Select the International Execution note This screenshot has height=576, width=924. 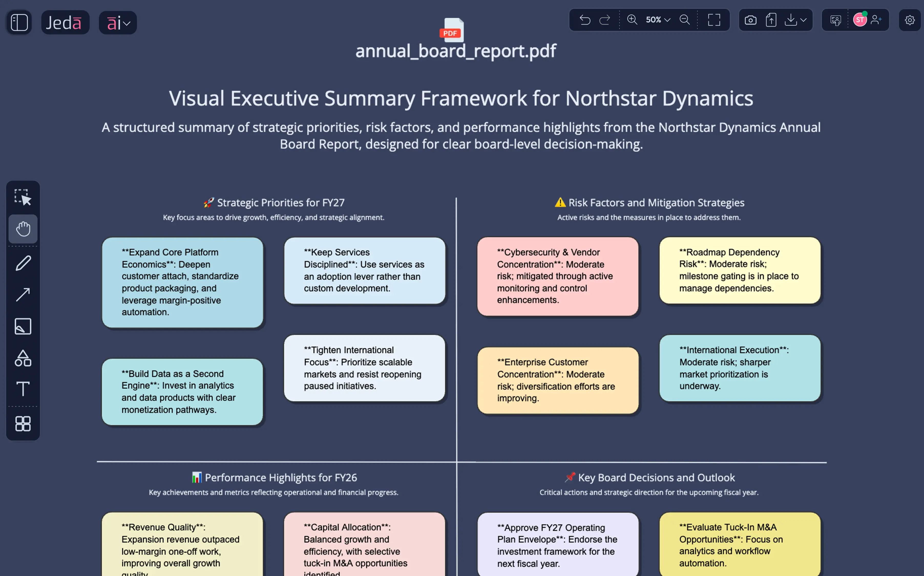coord(740,368)
